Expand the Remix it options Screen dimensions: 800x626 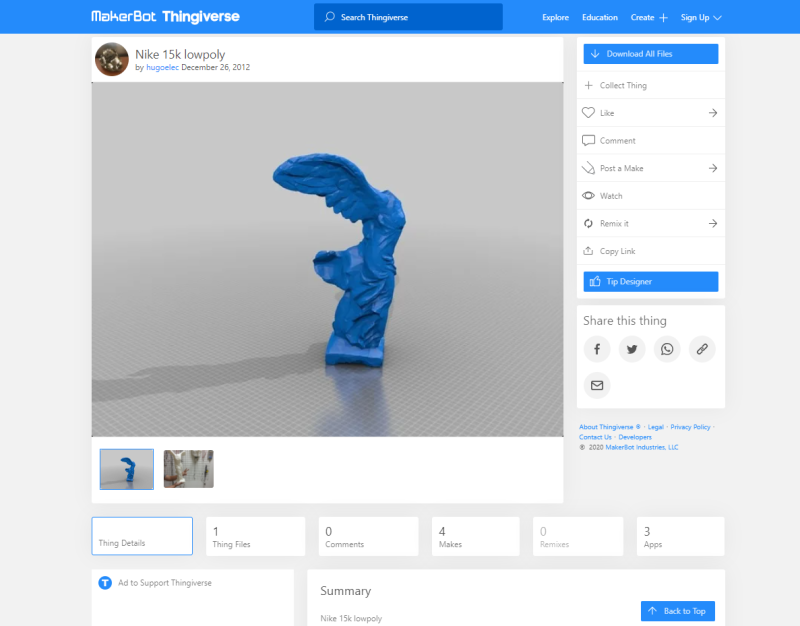[x=650, y=223]
